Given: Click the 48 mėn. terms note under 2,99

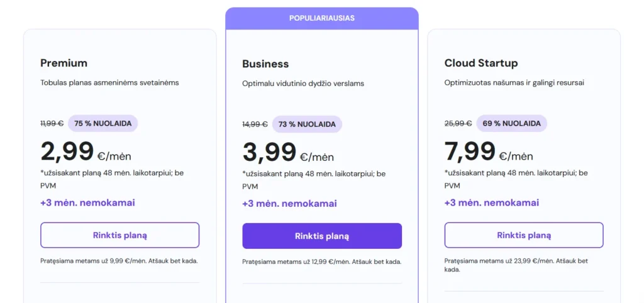Looking at the screenshot, I should point(112,179).
